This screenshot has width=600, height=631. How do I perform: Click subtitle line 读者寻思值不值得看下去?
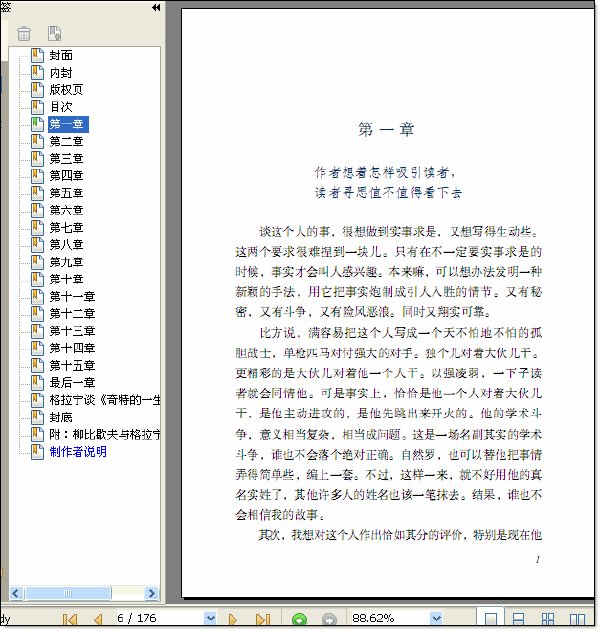(x=388, y=193)
